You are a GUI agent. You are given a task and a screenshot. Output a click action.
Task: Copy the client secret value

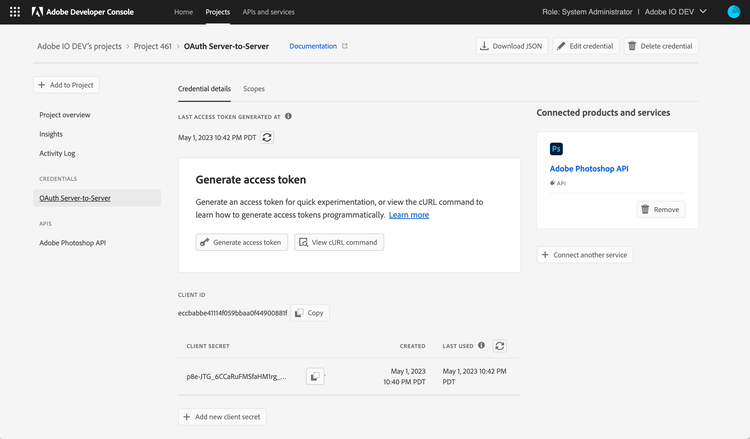[x=315, y=376]
